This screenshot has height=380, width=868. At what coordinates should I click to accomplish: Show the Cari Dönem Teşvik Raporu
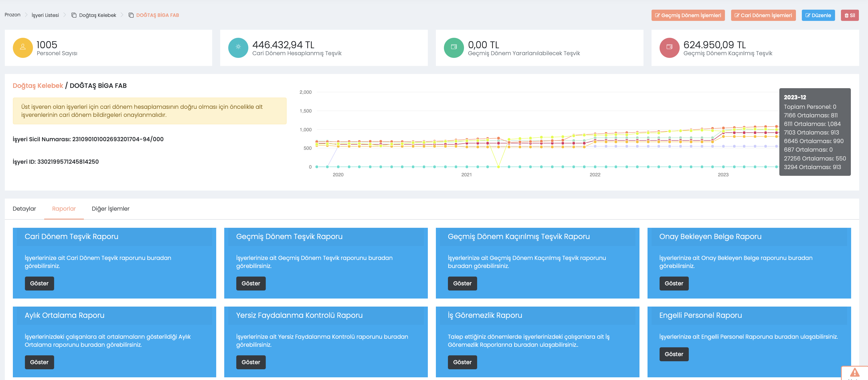coord(39,283)
